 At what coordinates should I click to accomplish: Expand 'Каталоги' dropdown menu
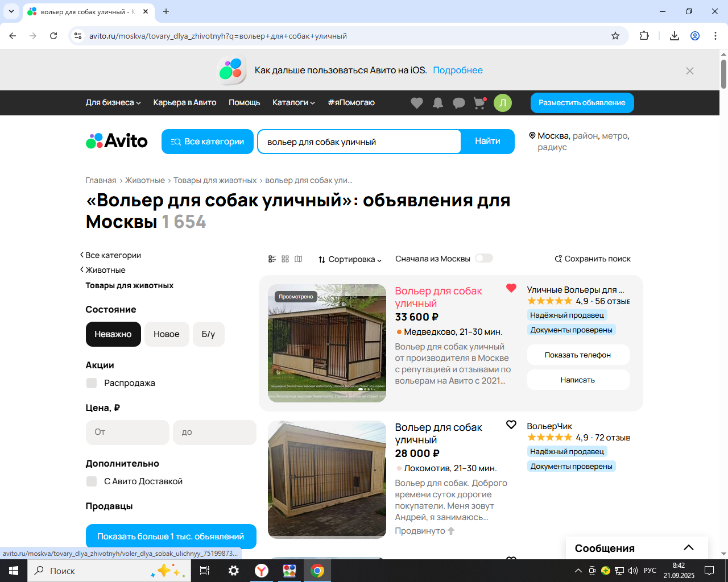pos(293,103)
